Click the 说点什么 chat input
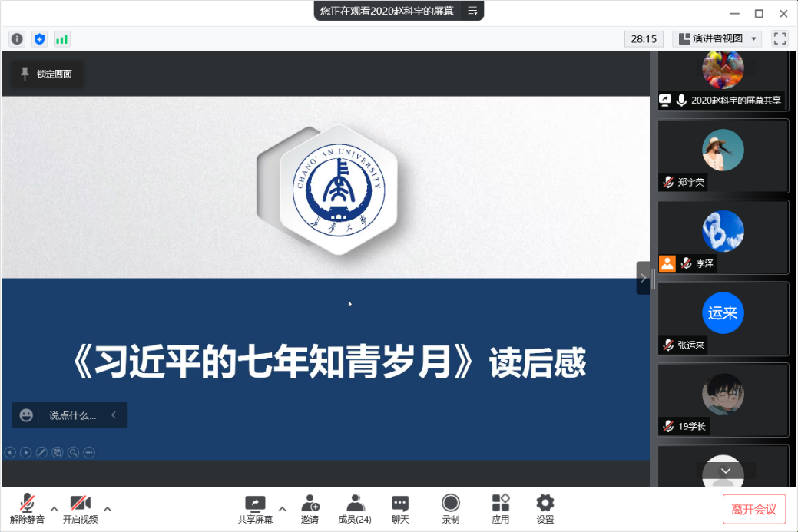Screen dimensions: 798x532 point(72,415)
